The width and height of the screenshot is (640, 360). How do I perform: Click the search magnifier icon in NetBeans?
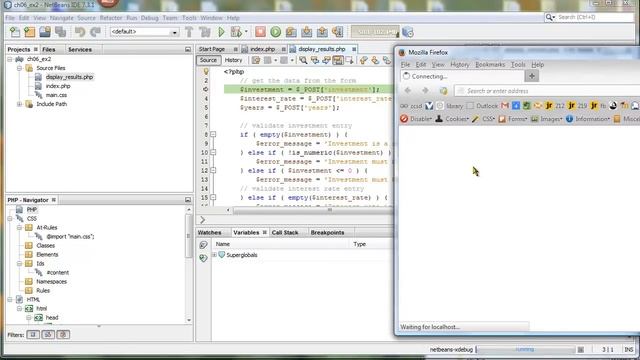(x=549, y=17)
